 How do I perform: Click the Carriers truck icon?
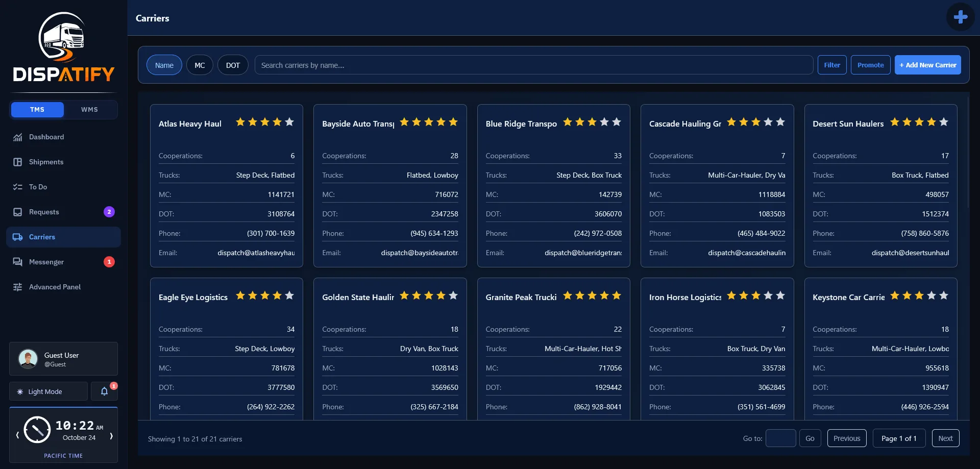tap(18, 237)
